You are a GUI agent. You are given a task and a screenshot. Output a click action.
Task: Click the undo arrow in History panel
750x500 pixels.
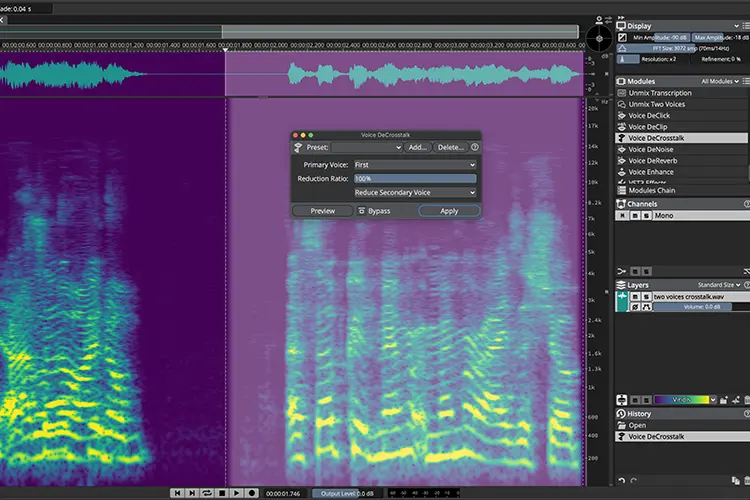621,480
